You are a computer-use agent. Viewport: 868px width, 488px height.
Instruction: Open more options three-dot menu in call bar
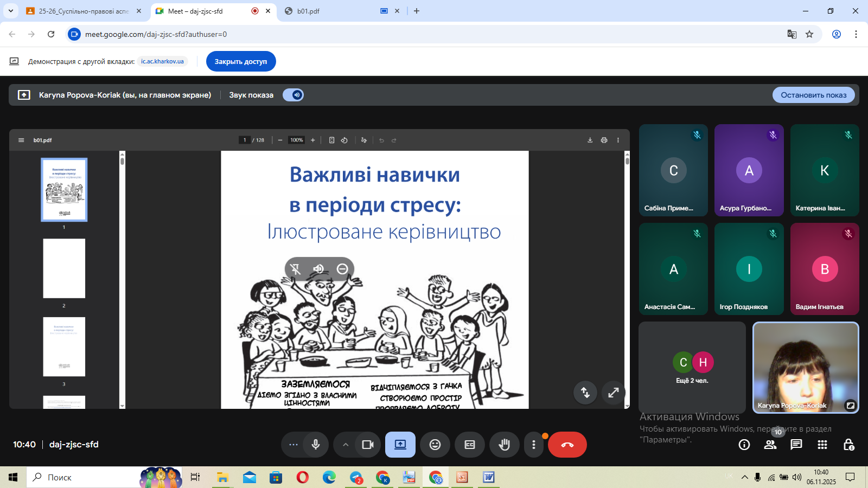click(534, 445)
